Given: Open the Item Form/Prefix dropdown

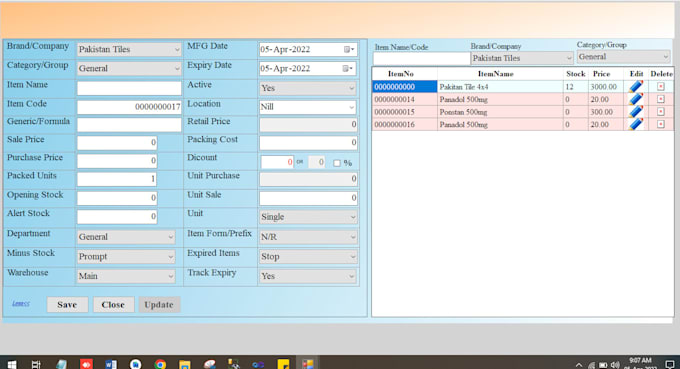Looking at the screenshot, I should [308, 237].
